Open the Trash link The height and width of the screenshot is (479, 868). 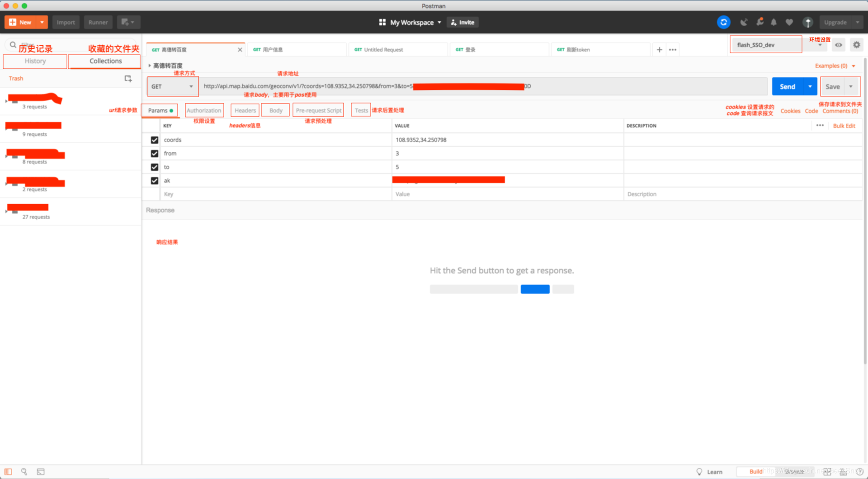tap(16, 79)
